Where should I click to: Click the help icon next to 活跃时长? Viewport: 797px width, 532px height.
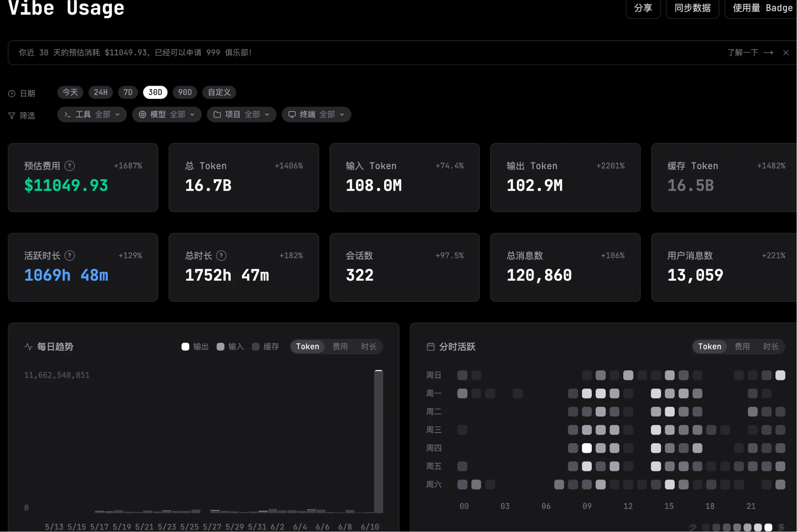point(70,255)
